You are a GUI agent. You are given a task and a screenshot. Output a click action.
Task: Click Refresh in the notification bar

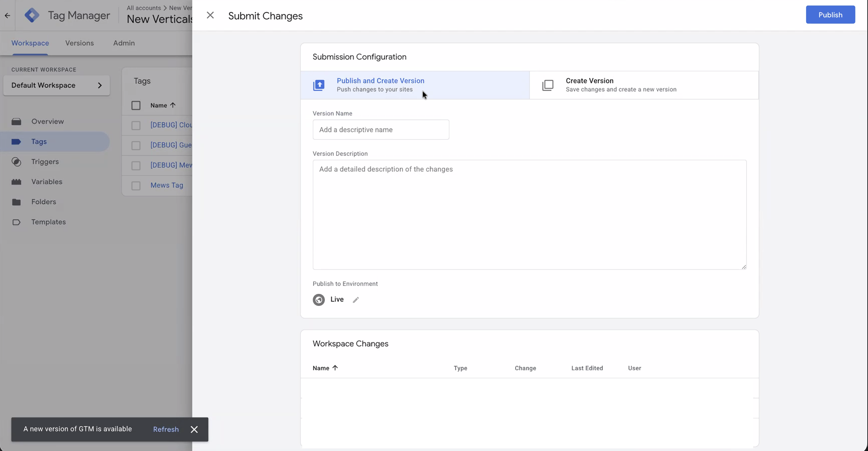[x=166, y=429]
